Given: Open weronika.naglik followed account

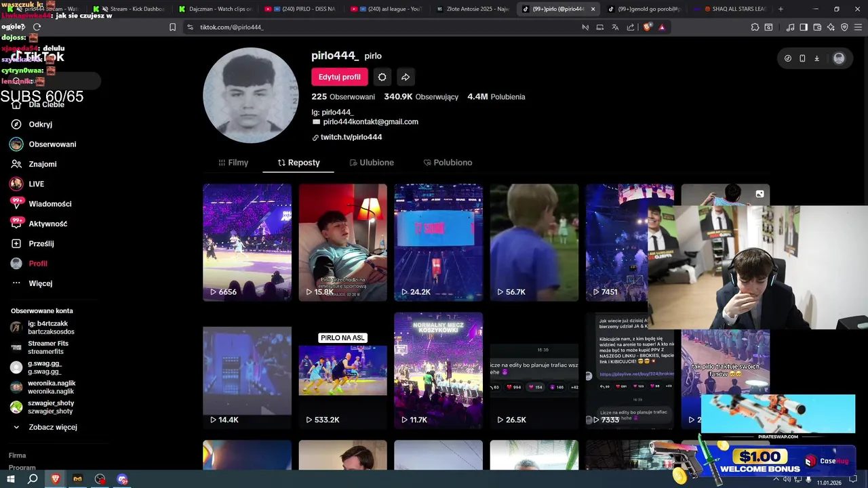Looking at the screenshot, I should pos(43,387).
